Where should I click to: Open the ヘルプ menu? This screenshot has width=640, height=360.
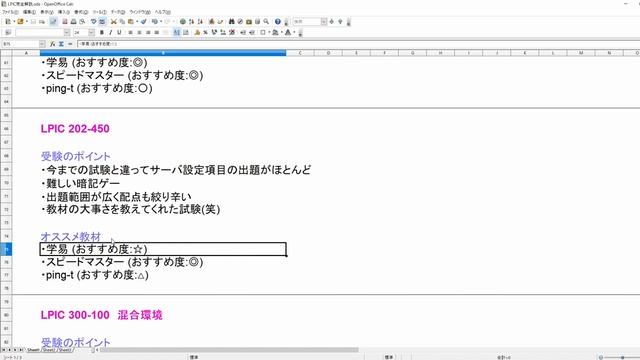pyautogui.click(x=162, y=12)
